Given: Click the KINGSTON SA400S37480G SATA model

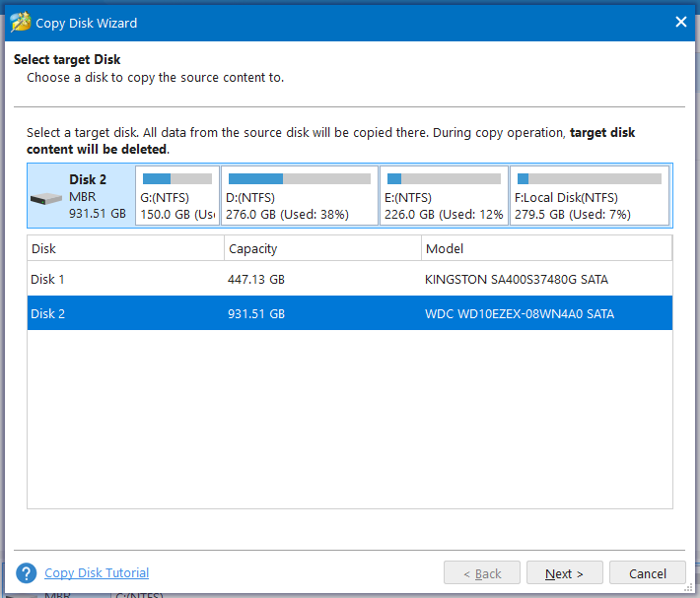Looking at the screenshot, I should coord(516,280).
